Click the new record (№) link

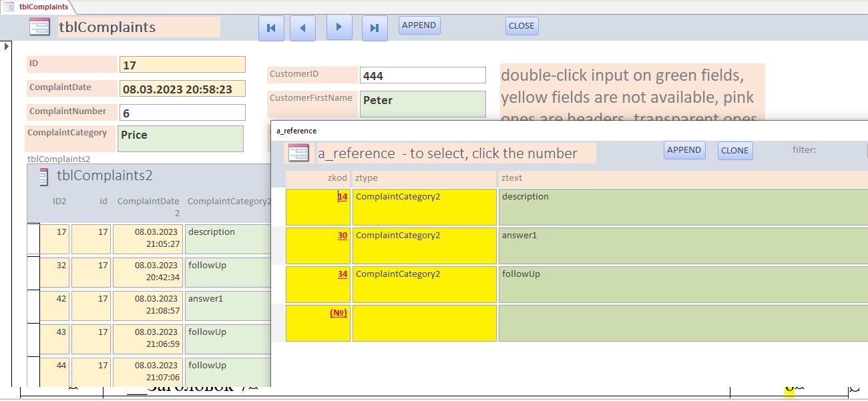[x=339, y=312]
